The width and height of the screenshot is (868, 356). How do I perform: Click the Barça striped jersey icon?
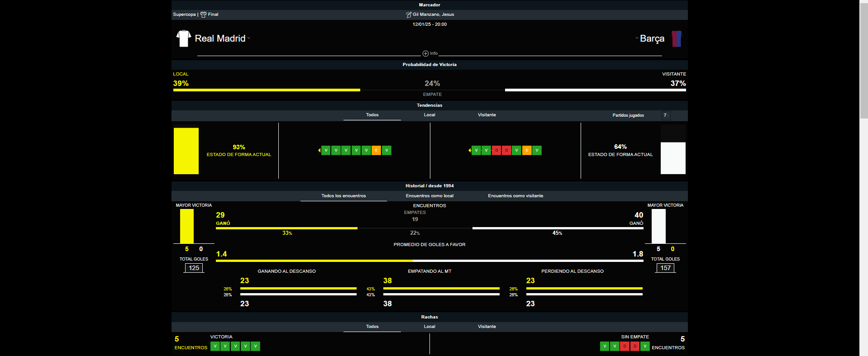(x=677, y=39)
